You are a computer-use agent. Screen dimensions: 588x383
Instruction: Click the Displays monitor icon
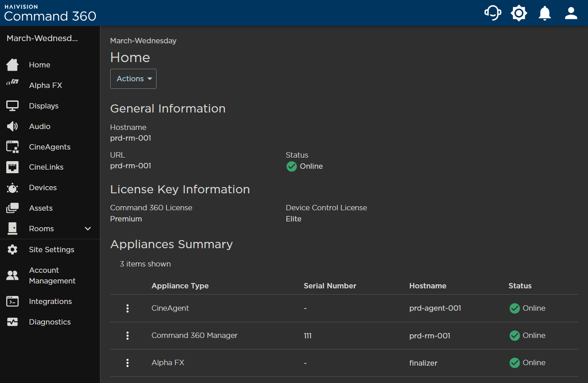point(12,106)
